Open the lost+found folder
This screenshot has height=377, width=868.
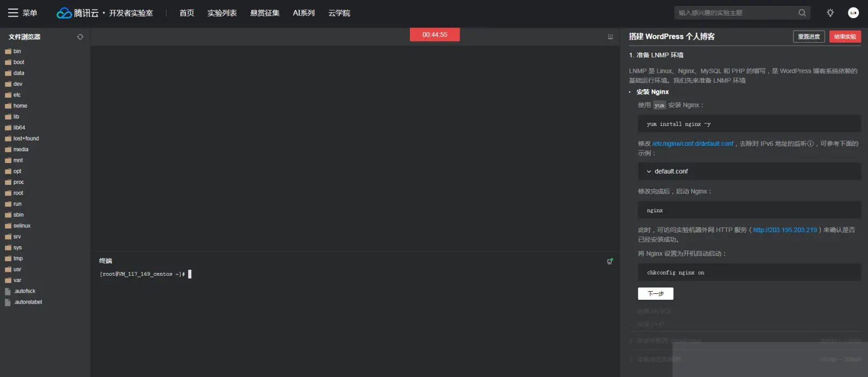pos(22,138)
